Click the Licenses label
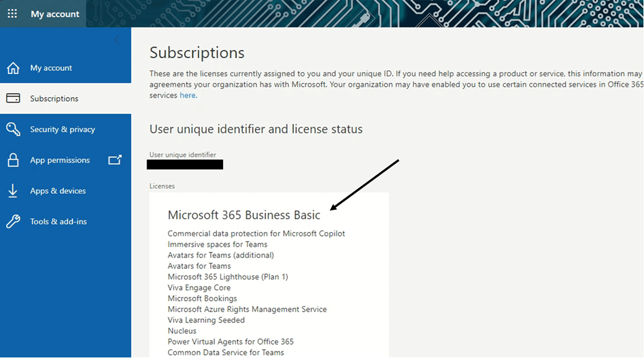The image size is (644, 358). [162, 186]
